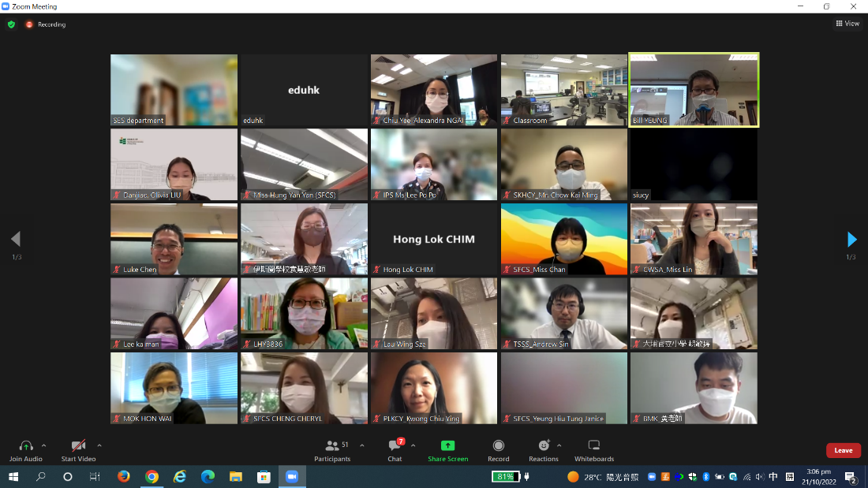Select Bill YEUNG's video tile

pos(694,90)
